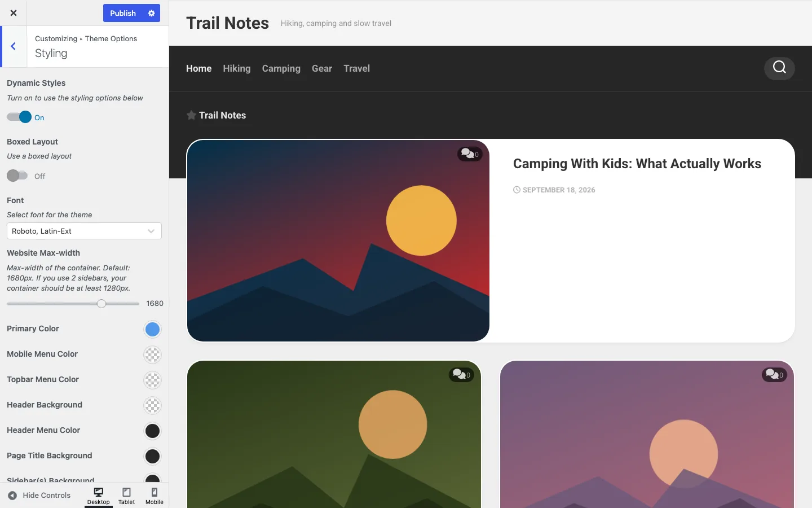The image size is (812, 508).
Task: Open the Primary Color blue swatch
Action: (x=152, y=329)
